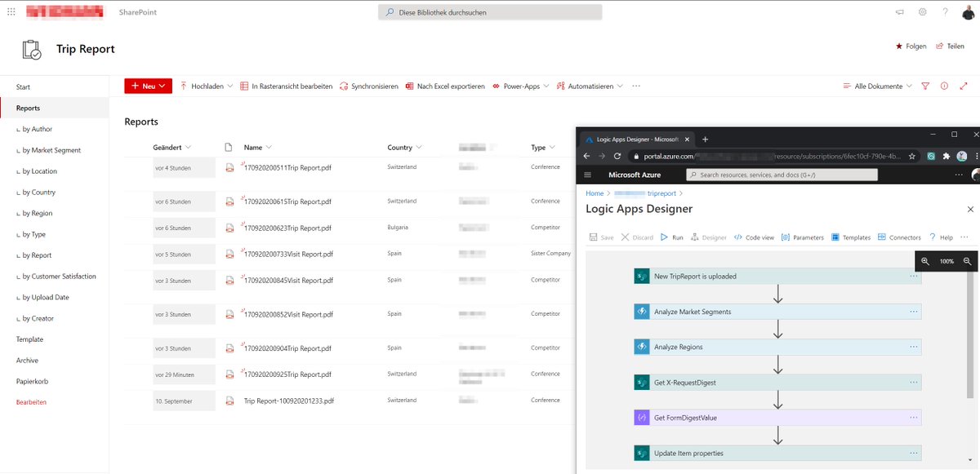Click the icon on Analyze Market Segments step

coord(641,312)
